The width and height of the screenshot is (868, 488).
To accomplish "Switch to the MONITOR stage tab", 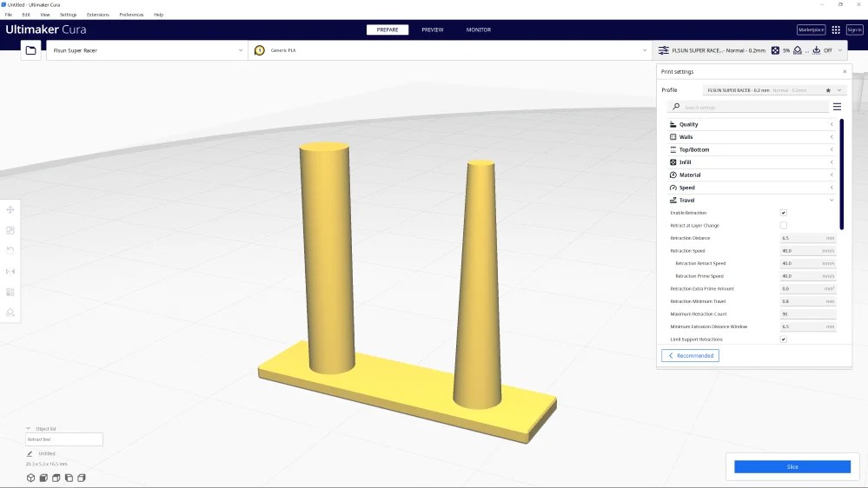I will [x=478, y=30].
